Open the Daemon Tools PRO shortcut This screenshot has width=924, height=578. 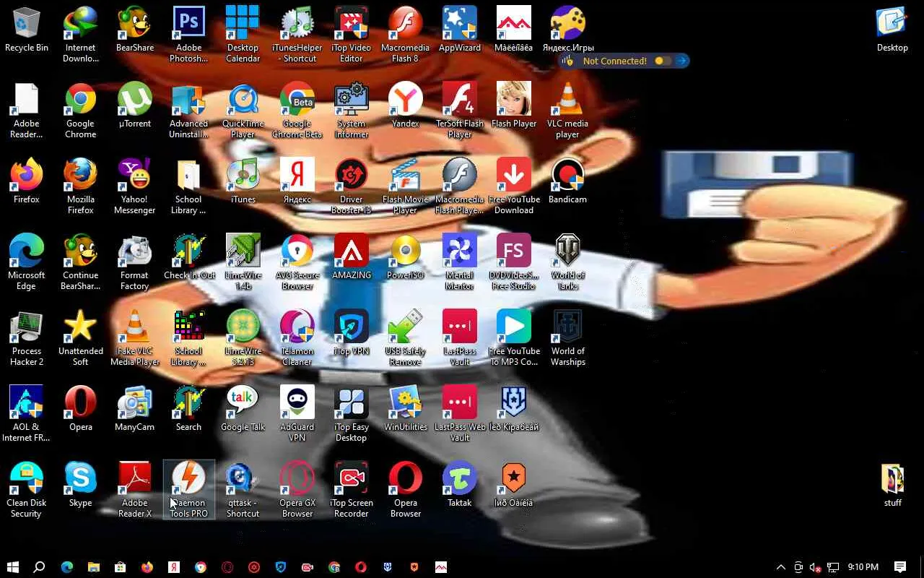click(188, 490)
